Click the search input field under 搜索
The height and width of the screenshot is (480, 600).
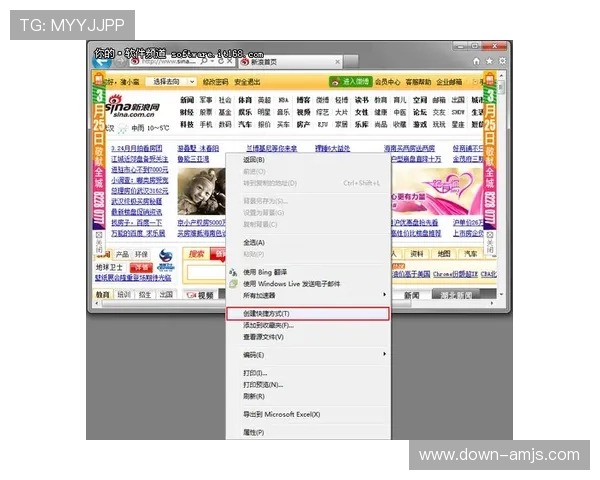206,272
